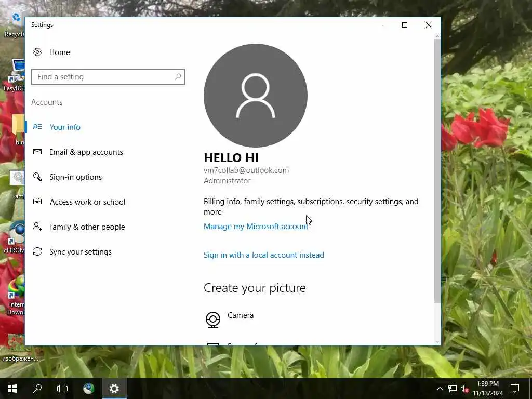Viewport: 532px width, 399px height.
Task: Click the Camera webcam icon
Action: pyautogui.click(x=212, y=320)
